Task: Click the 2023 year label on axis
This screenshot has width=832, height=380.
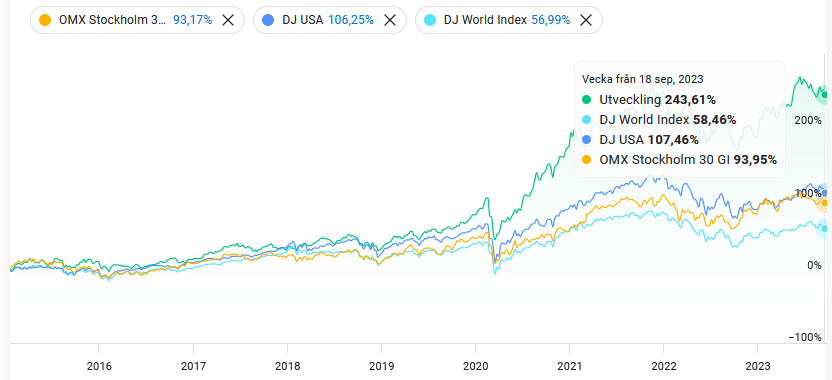Action: pyautogui.click(x=758, y=366)
